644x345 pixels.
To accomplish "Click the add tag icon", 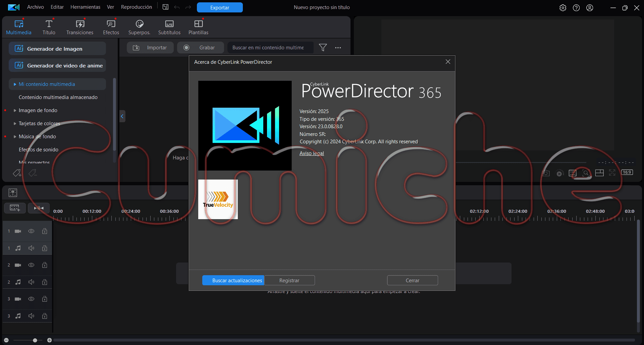I will click(17, 173).
